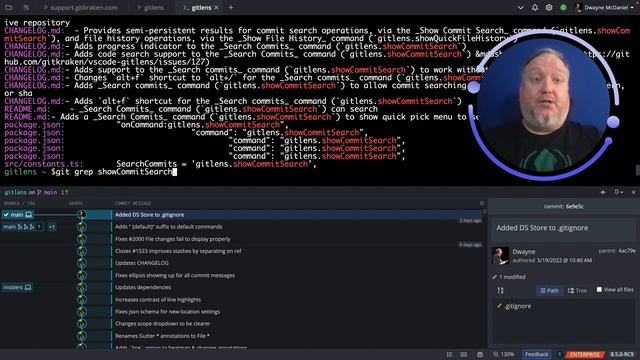
Task: Click the computer icon on main branch label
Action: coord(29,214)
